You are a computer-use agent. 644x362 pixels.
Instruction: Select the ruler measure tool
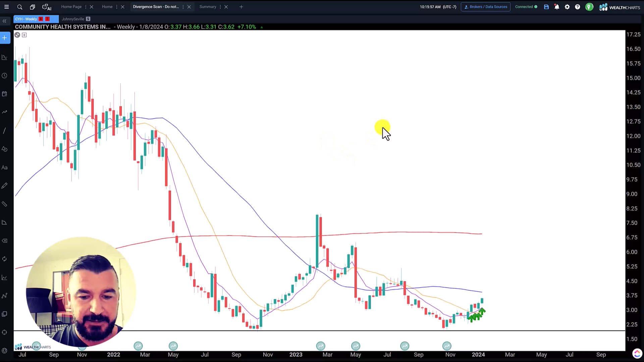5,204
